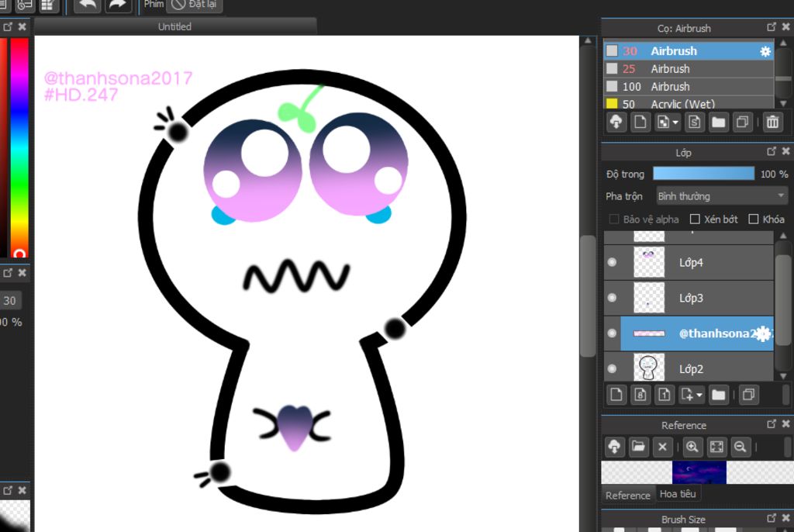
Task: Clear the reference image
Action: 662,447
